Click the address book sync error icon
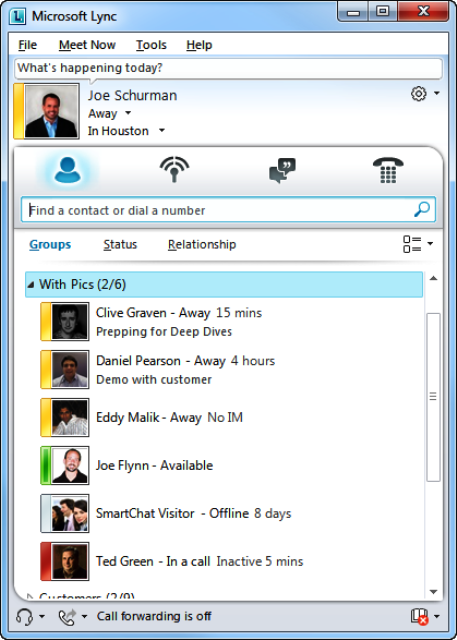The height and width of the screenshot is (640, 457). (419, 616)
